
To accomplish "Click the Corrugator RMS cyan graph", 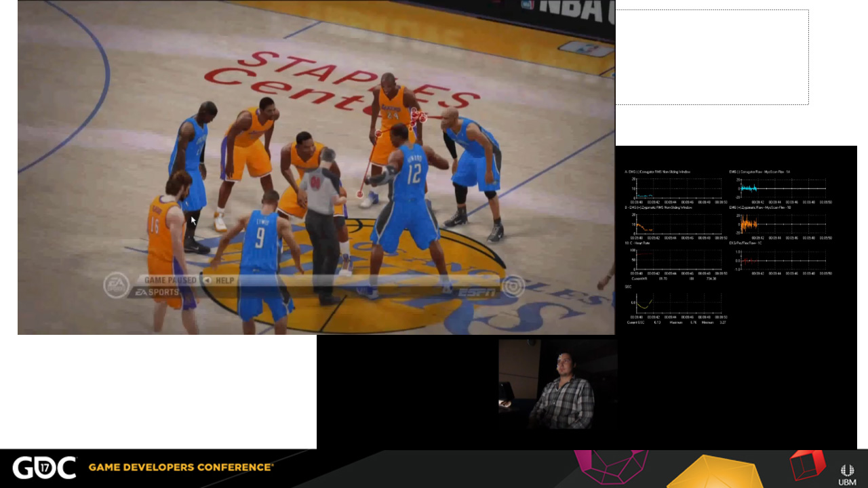I will 679,188.
